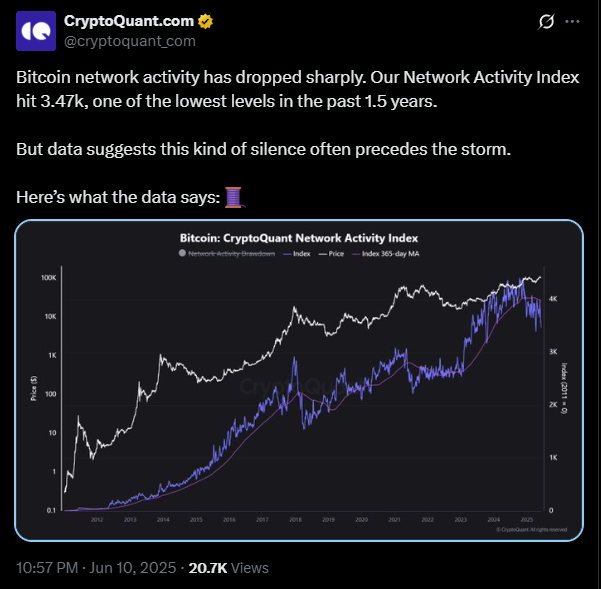
Task: Click the 20.7K Views count
Action: [x=228, y=568]
